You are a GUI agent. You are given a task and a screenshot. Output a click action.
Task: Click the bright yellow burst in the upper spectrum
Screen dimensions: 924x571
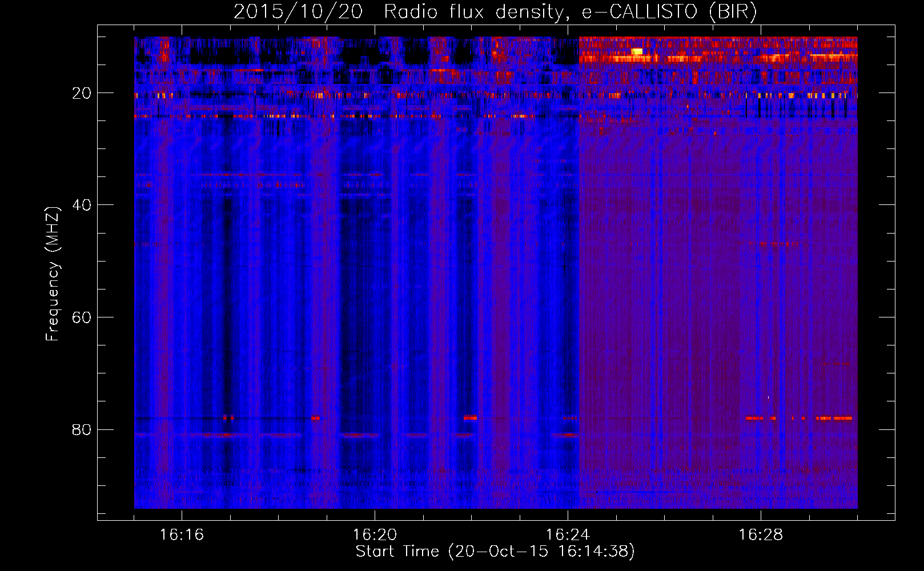(637, 51)
